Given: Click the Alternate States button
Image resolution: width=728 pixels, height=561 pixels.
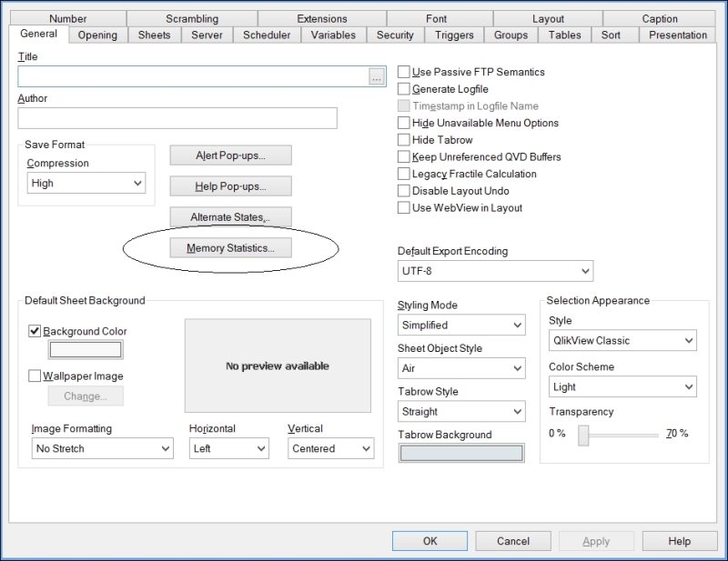Looking at the screenshot, I should click(231, 217).
